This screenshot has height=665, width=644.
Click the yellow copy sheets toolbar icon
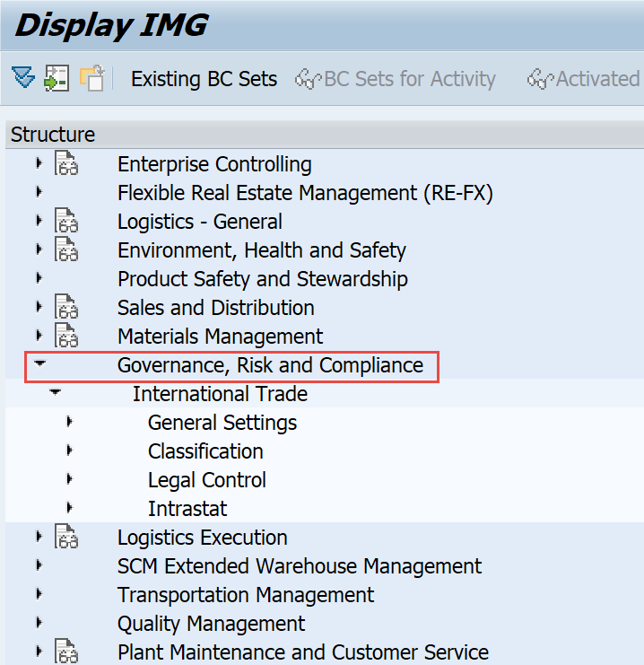click(92, 78)
